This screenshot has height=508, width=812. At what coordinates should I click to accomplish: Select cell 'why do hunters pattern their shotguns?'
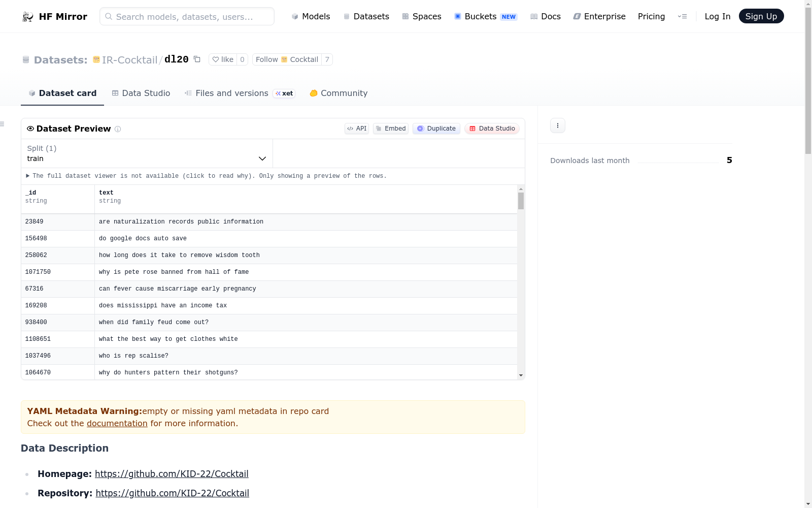point(306,372)
